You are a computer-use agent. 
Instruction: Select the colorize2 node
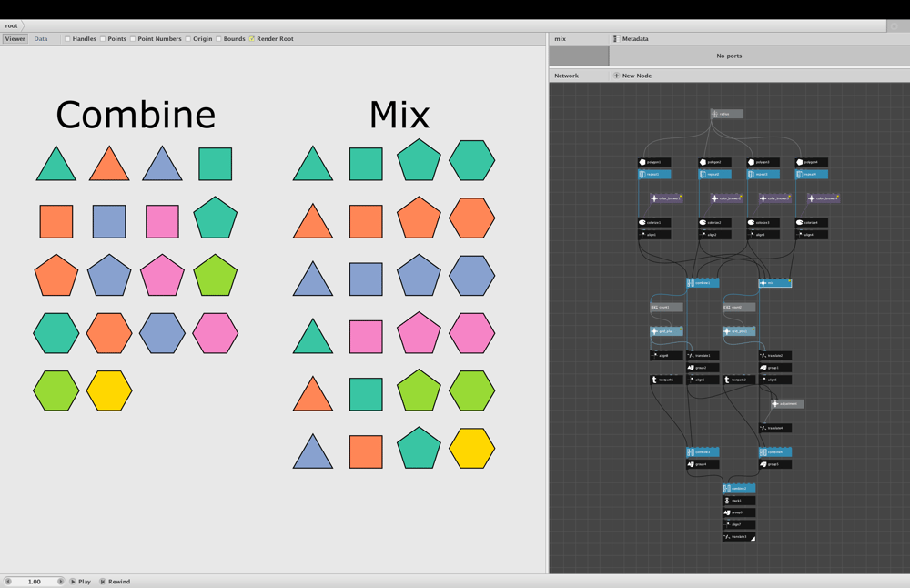pos(714,222)
